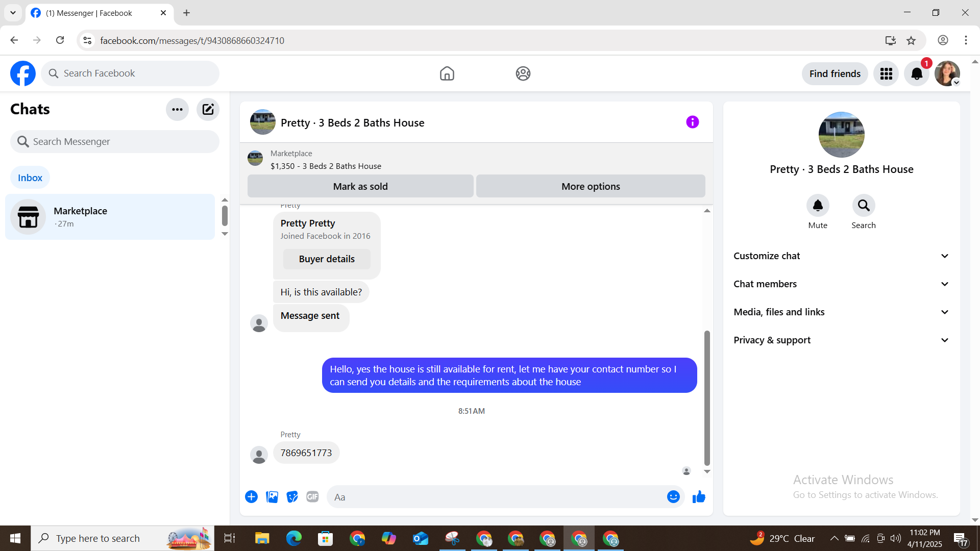Open More options for listing
Image resolution: width=980 pixels, height=551 pixels.
(591, 186)
